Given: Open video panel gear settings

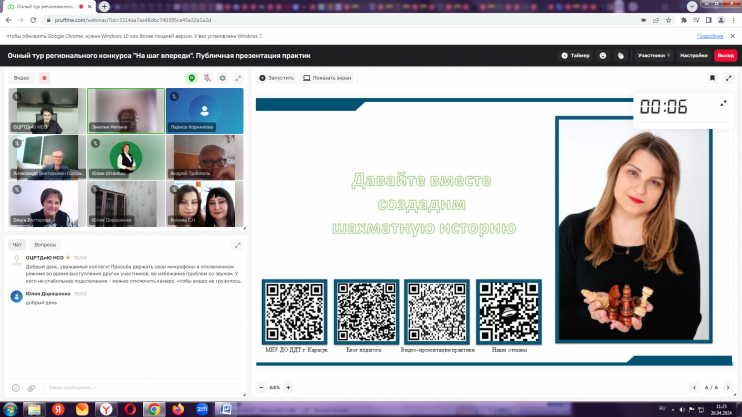Looking at the screenshot, I should click(x=222, y=77).
